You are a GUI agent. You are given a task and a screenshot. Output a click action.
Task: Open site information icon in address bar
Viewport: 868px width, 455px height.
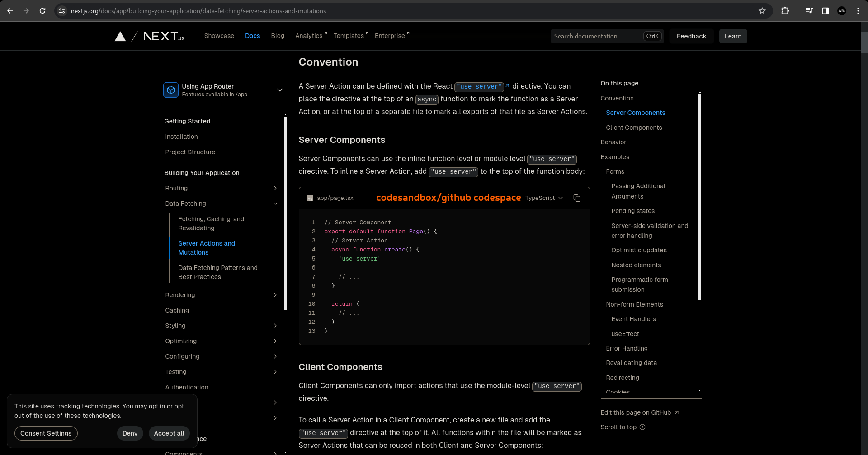(62, 11)
